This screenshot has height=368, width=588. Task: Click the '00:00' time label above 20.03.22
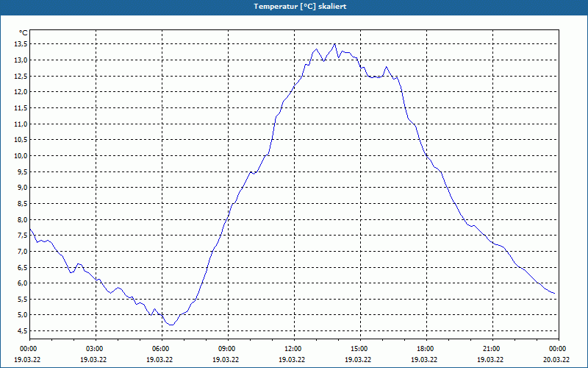point(557,349)
